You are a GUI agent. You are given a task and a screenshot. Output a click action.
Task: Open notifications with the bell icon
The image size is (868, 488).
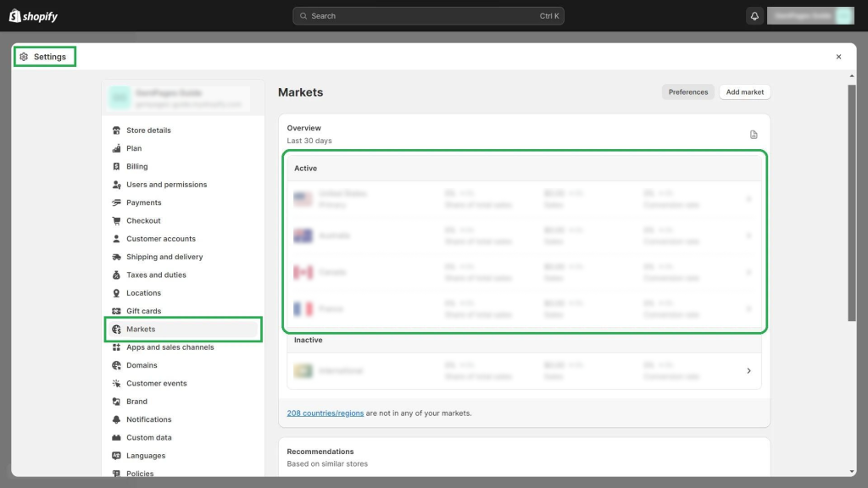(116, 419)
